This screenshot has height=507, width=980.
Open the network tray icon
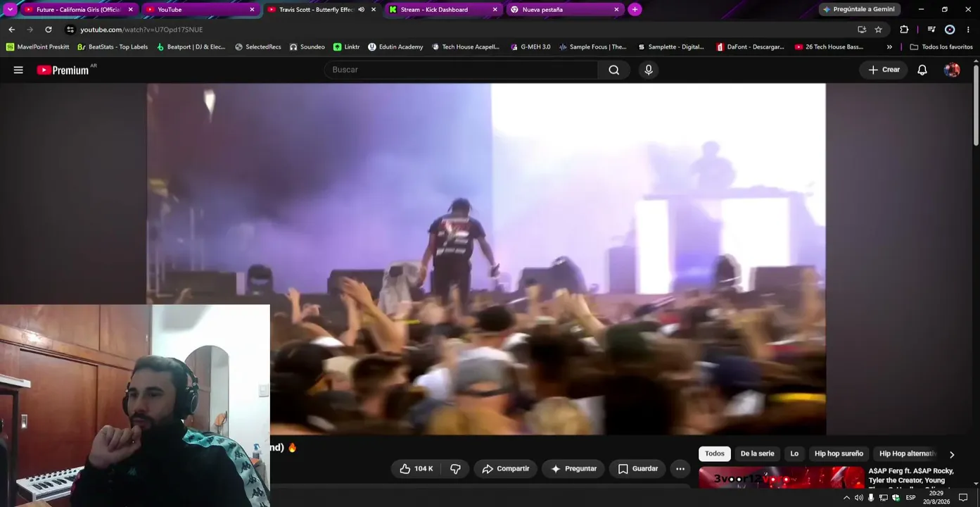(884, 498)
